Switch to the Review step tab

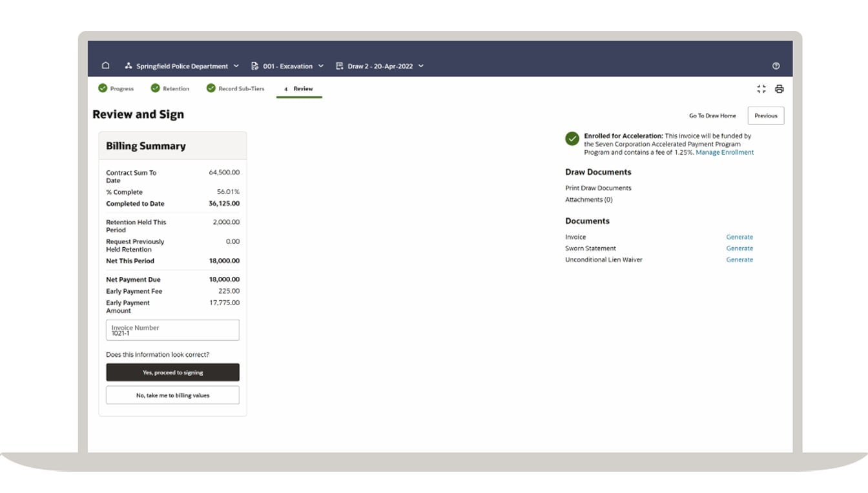click(299, 89)
